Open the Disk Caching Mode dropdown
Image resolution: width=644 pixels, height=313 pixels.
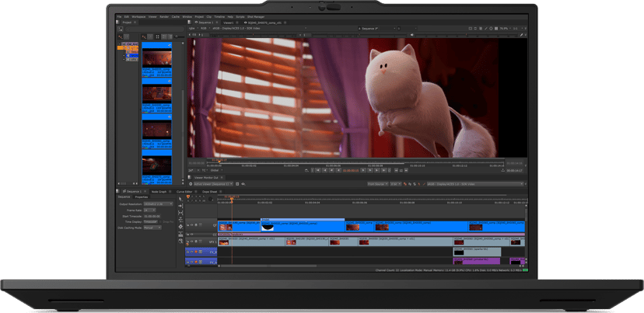152,228
